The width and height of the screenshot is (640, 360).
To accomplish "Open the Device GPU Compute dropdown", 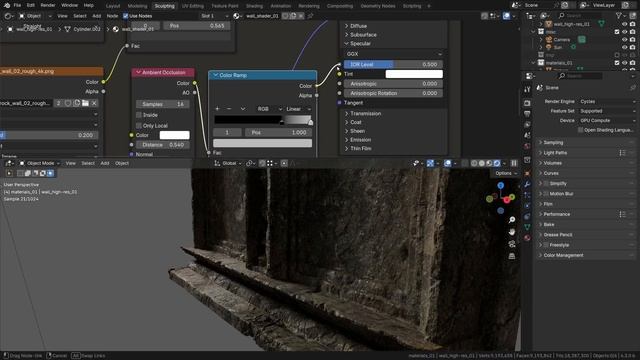I will [607, 121].
